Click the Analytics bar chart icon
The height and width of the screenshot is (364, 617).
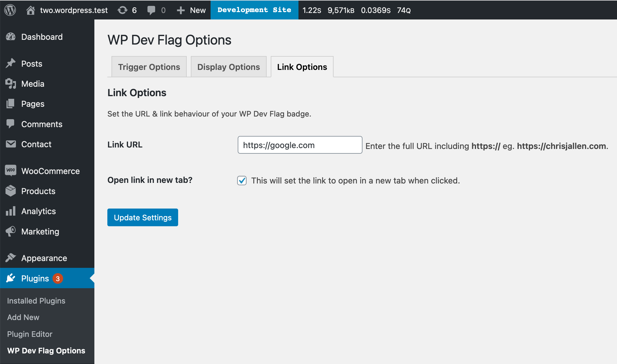(11, 211)
